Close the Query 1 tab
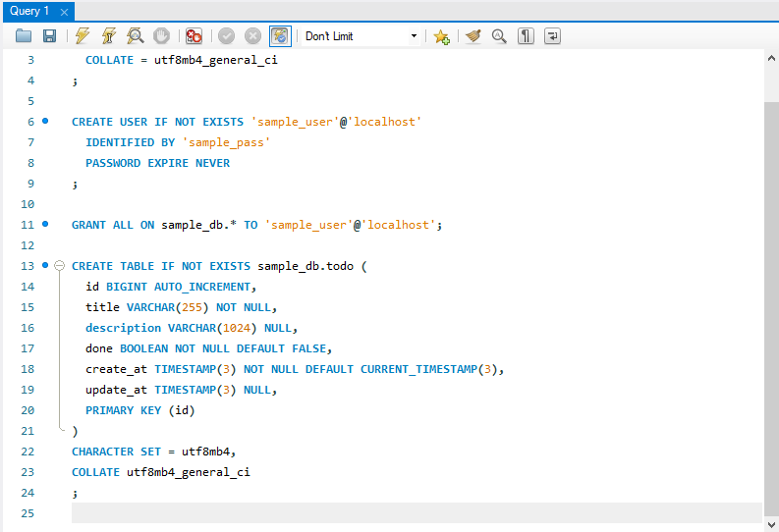779x532 pixels. click(x=64, y=13)
